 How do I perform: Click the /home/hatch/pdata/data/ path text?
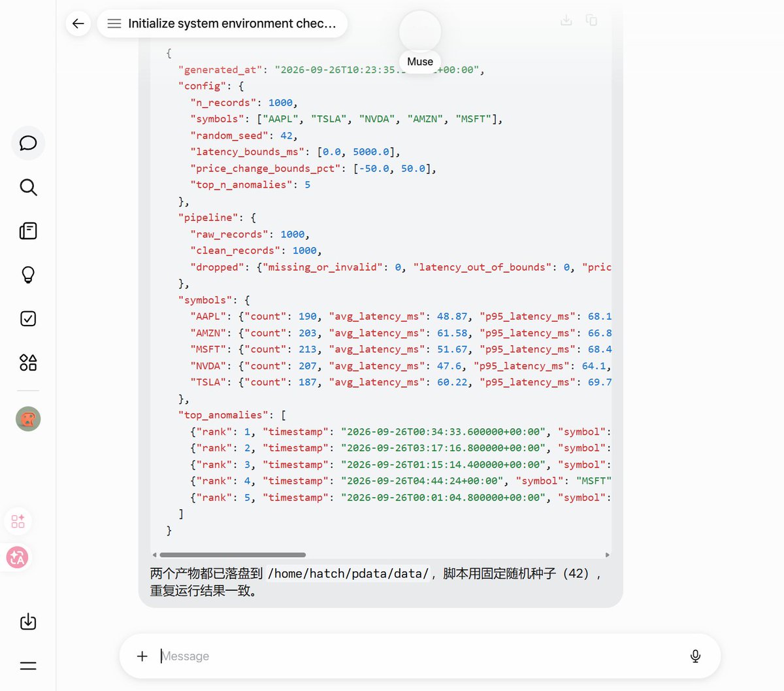click(x=348, y=573)
